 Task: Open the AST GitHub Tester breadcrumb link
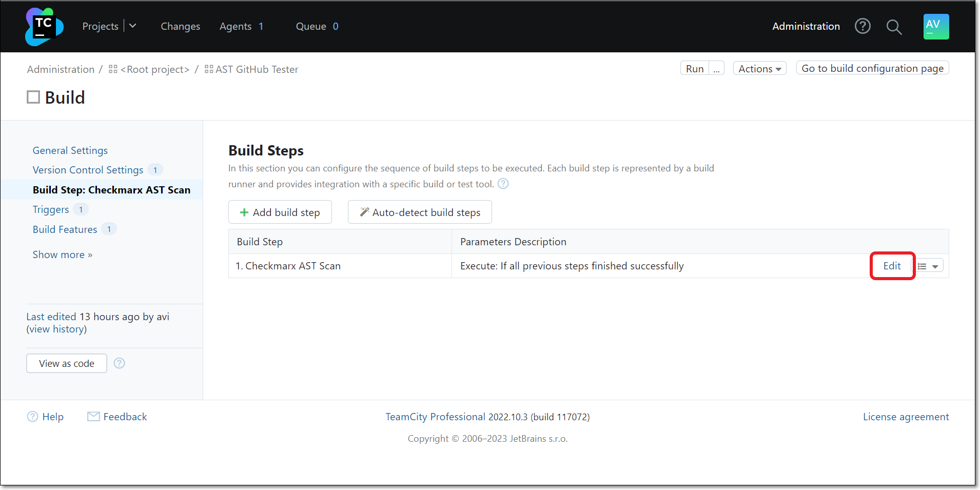coord(257,69)
